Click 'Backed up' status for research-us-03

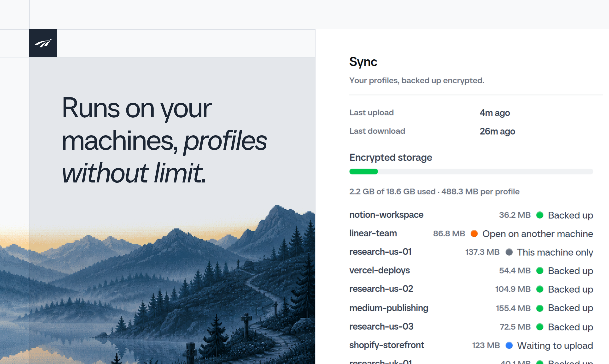click(x=570, y=327)
